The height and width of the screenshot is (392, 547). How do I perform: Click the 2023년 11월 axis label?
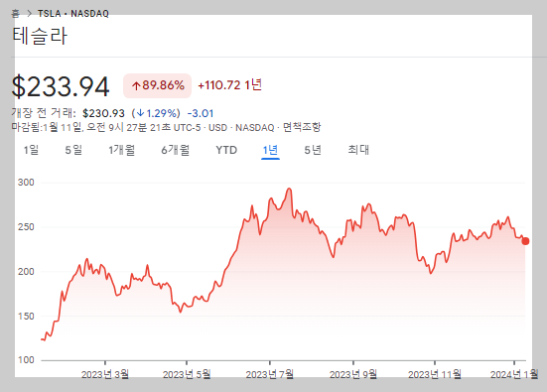coord(435,374)
